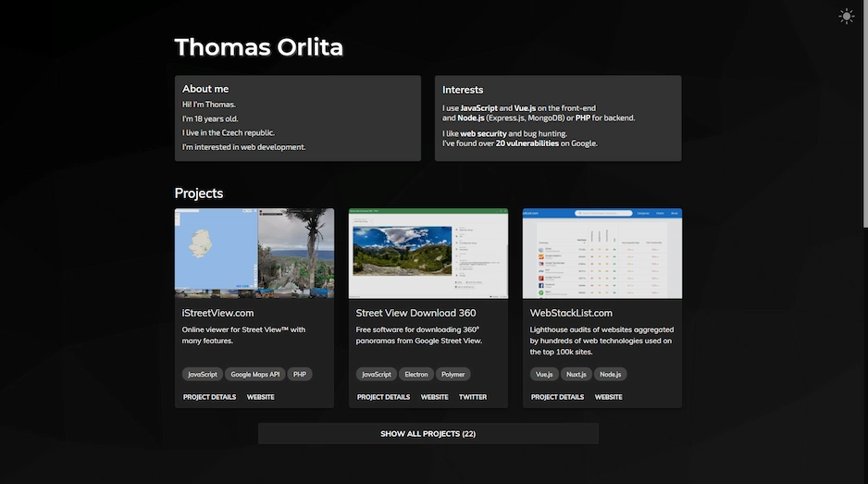Click the text 'I'm 18 years old.'

(x=210, y=118)
